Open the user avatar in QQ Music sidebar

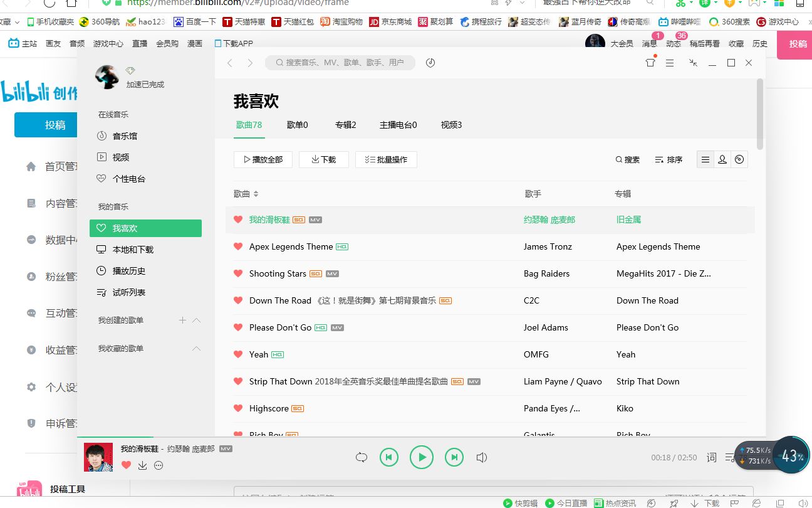[x=107, y=77]
